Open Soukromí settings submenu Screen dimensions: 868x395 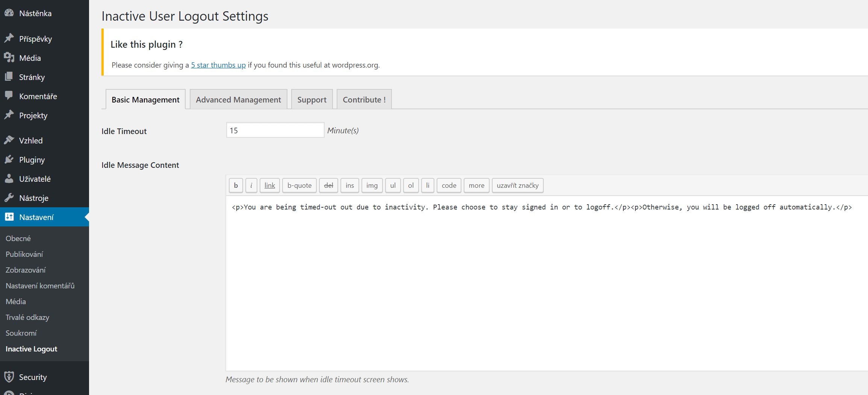[x=21, y=333]
